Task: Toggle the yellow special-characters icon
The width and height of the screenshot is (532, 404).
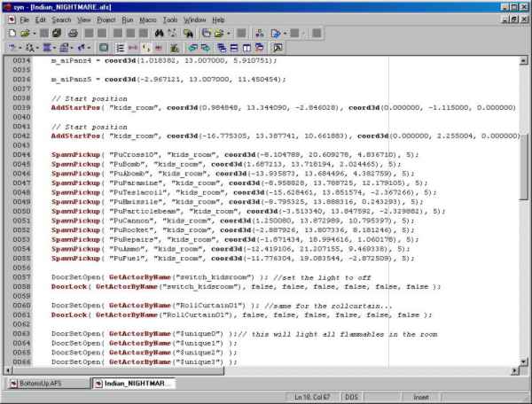Action: click(146, 48)
